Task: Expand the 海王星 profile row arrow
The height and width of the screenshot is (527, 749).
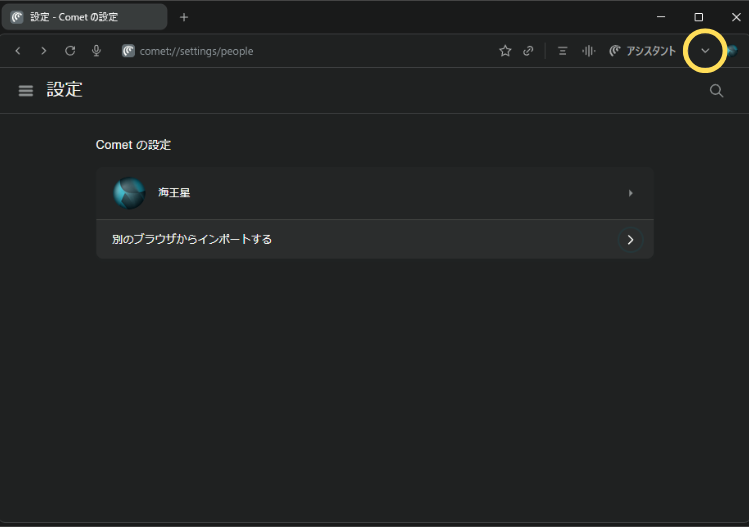Action: coord(630,193)
